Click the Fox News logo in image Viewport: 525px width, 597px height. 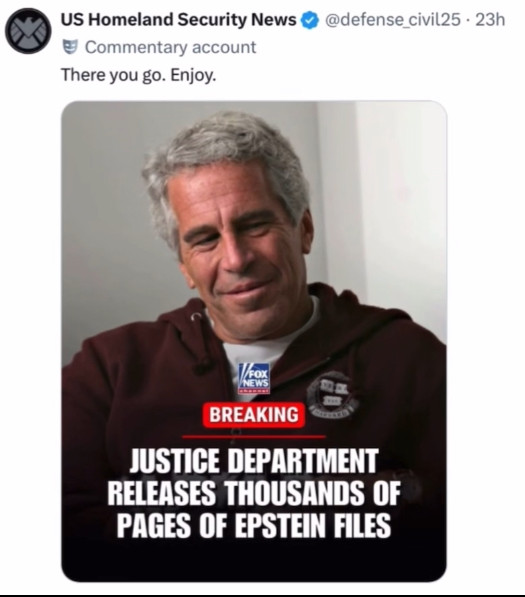pyautogui.click(x=254, y=378)
